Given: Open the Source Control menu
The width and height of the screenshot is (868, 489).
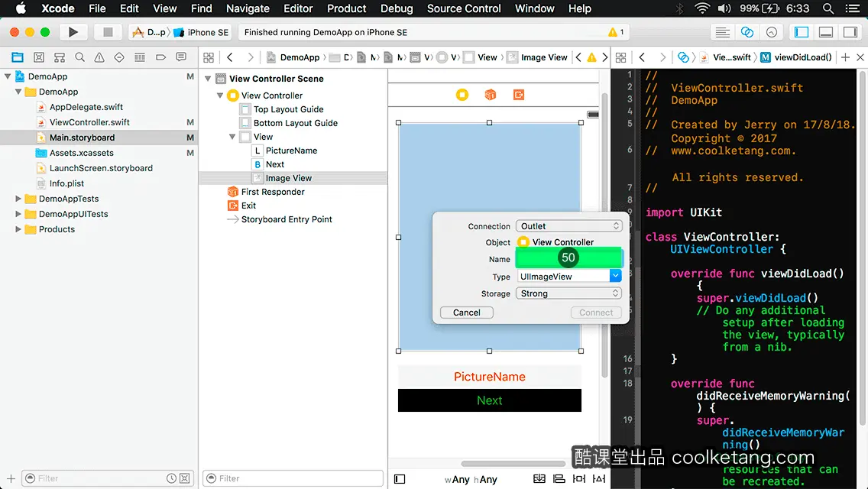Looking at the screenshot, I should [464, 8].
